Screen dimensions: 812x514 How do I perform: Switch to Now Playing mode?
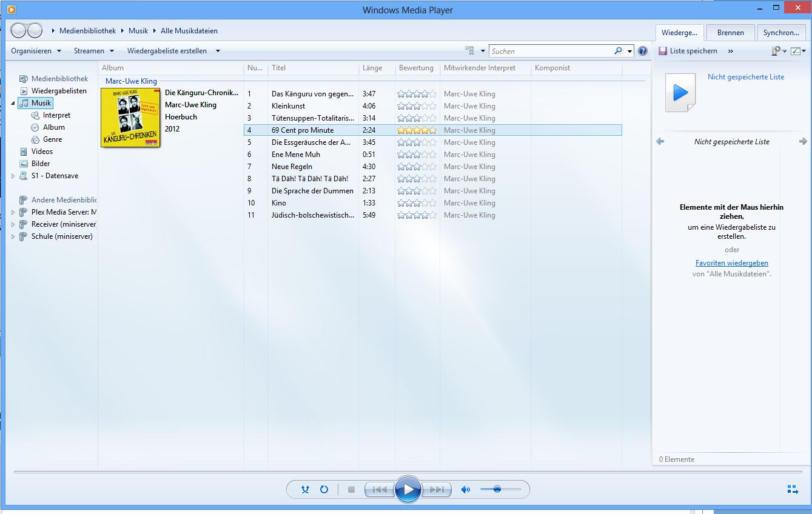click(793, 489)
